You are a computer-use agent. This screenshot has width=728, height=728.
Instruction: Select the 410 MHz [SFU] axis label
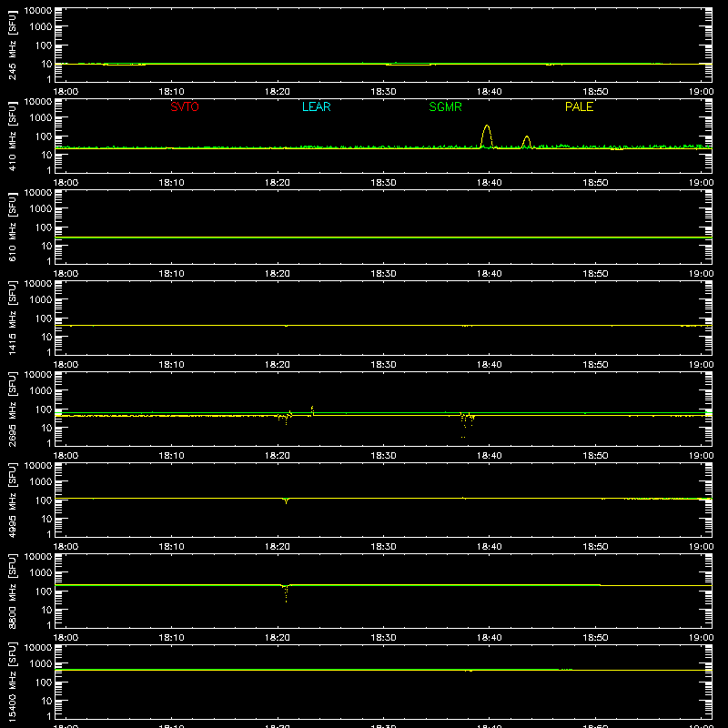pyautogui.click(x=12, y=136)
